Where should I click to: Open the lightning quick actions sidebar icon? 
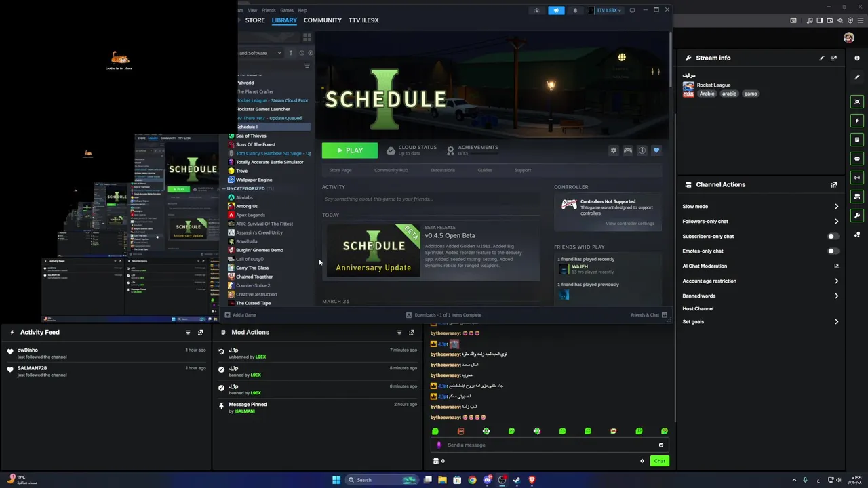click(857, 121)
